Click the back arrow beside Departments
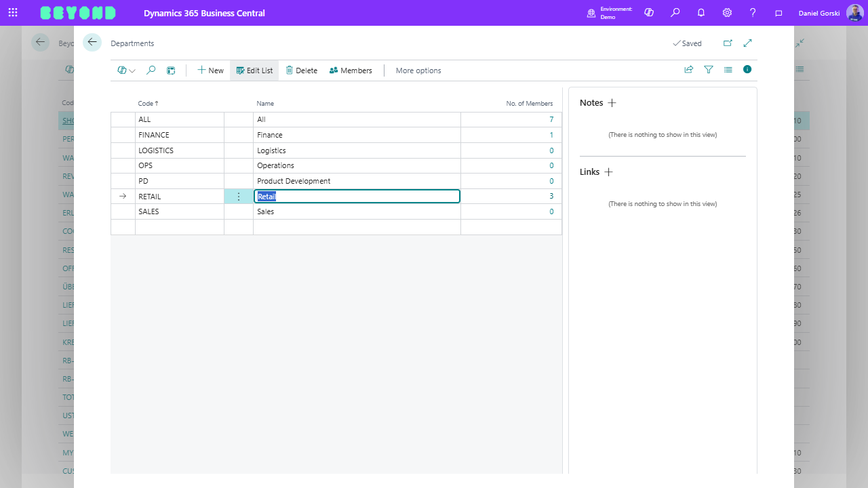868x488 pixels. [92, 43]
